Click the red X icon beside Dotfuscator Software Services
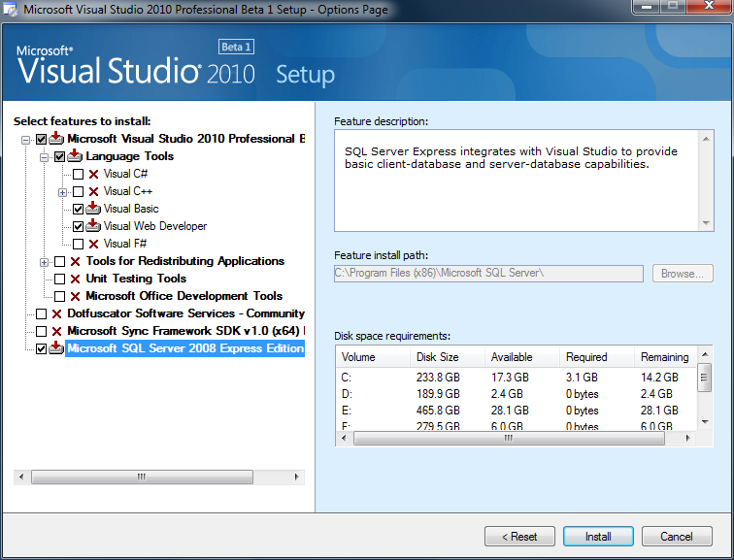734x560 pixels. click(57, 313)
